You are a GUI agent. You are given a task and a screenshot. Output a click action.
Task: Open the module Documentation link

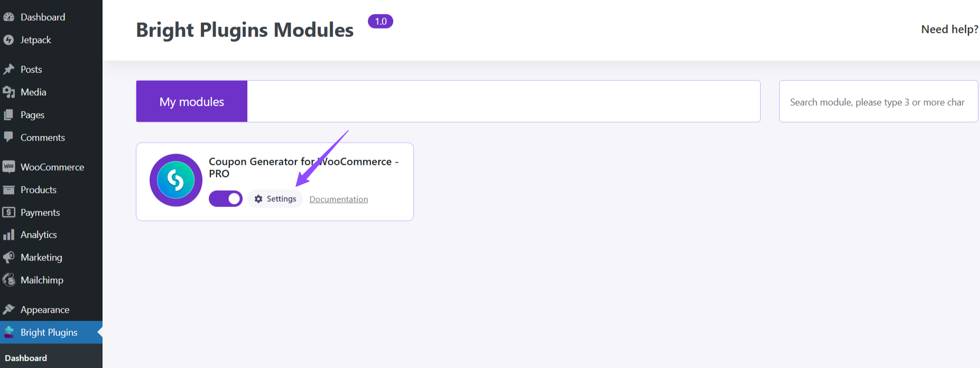click(339, 199)
